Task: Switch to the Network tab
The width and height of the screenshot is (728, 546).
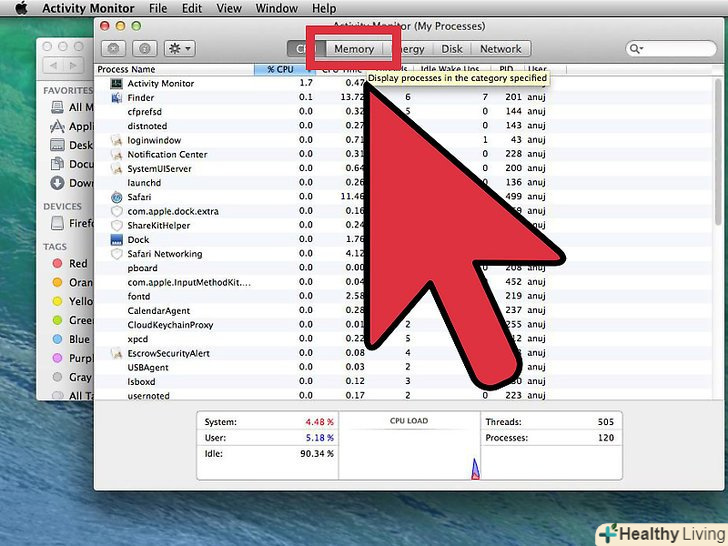Action: 500,49
